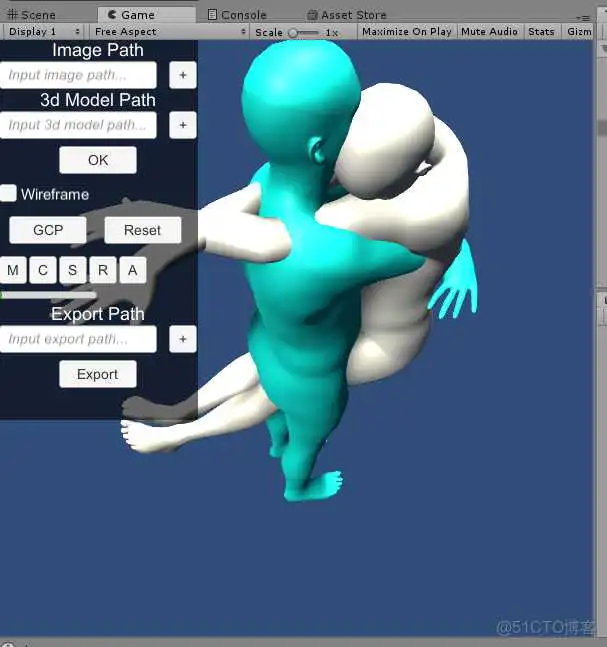Toggle the Stats overlay
This screenshot has width=607, height=647.
tap(541, 32)
